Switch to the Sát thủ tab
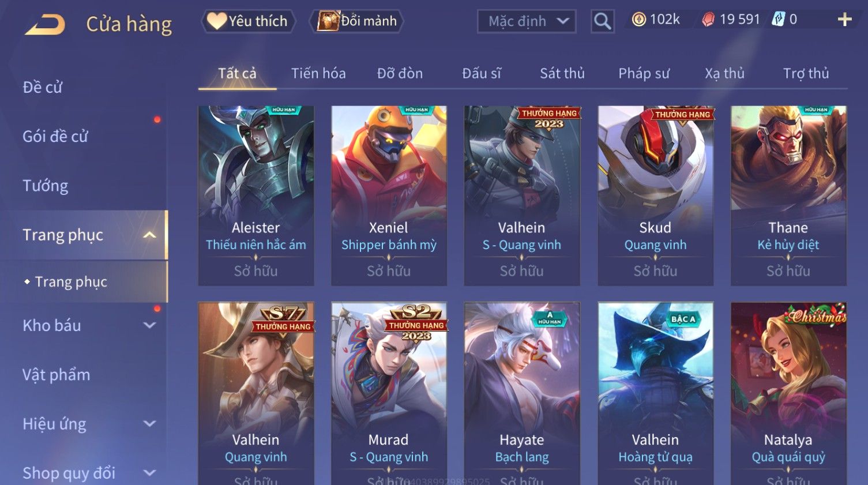Screen dimensions: 868x485 [x=562, y=73]
